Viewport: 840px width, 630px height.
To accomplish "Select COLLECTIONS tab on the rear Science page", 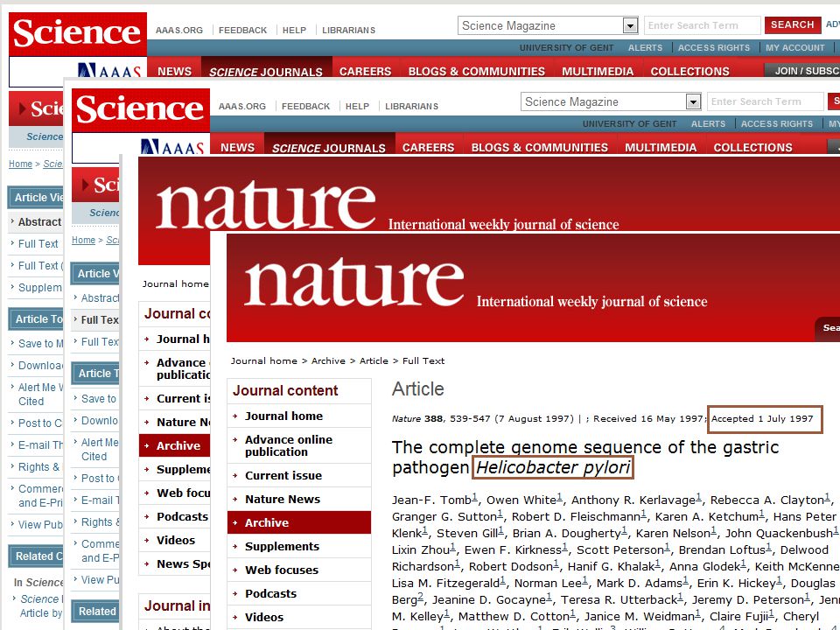I will pyautogui.click(x=690, y=71).
